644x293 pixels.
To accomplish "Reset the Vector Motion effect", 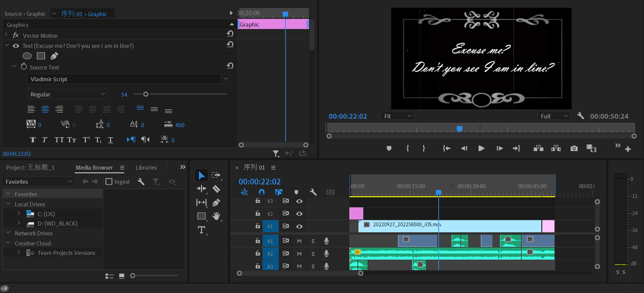I will coord(230,33).
